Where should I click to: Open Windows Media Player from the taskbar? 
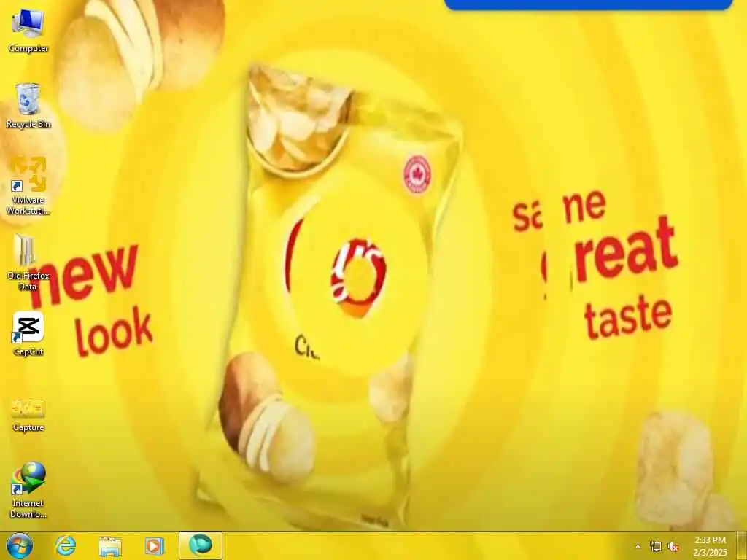point(155,545)
